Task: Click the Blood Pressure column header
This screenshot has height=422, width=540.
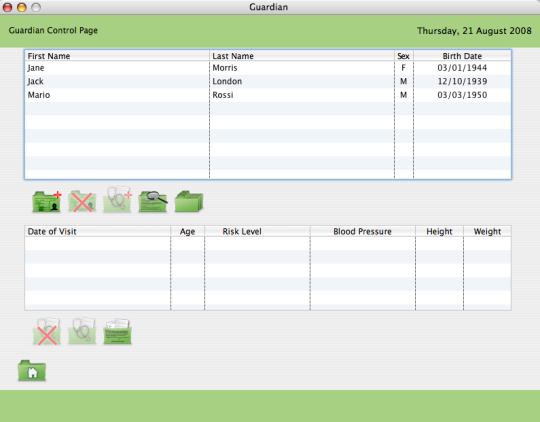Action: tap(363, 231)
